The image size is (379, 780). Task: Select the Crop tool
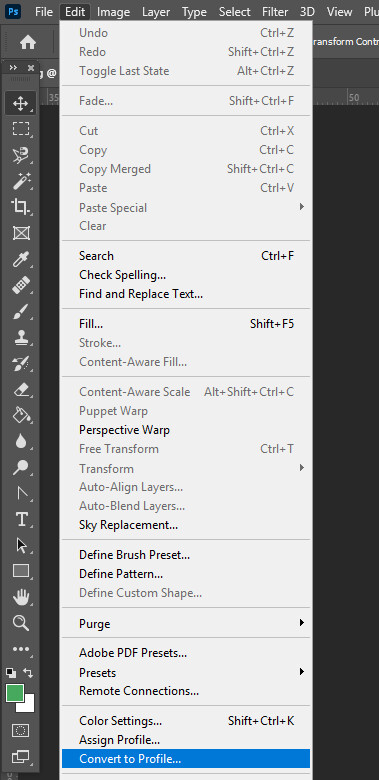pos(20,207)
